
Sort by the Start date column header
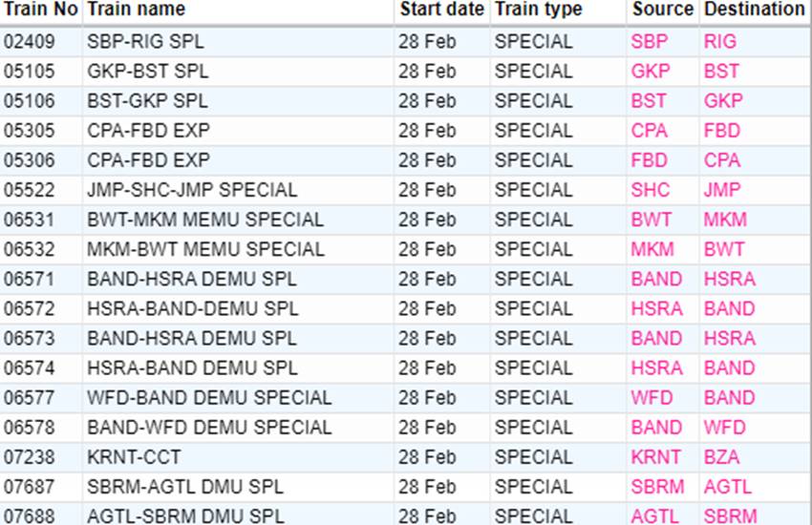pos(441,9)
